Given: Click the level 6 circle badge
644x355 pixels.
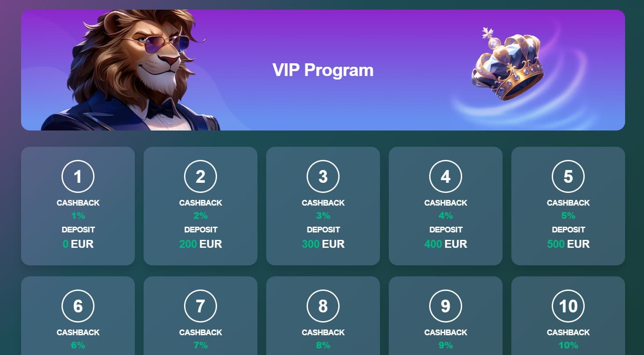Looking at the screenshot, I should (78, 306).
